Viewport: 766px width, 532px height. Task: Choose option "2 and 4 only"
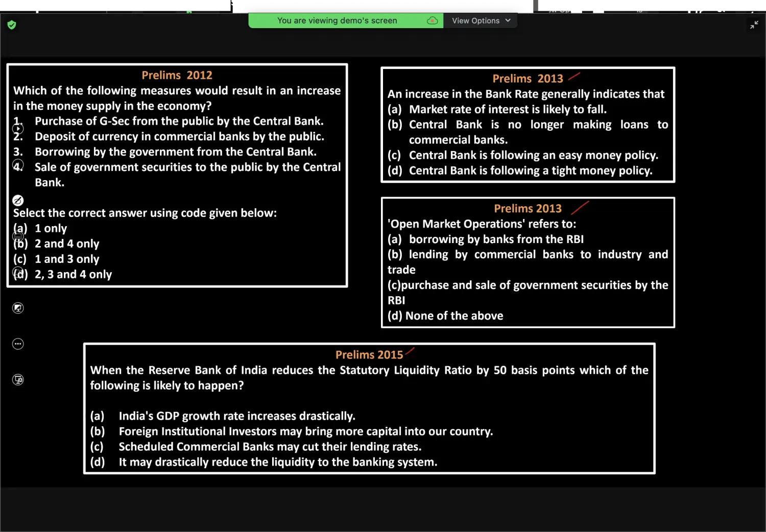pyautogui.click(x=66, y=244)
